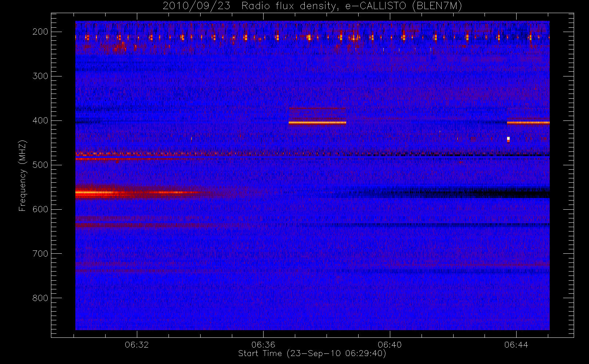Click the 800 frequency tick label
This screenshot has height=364, width=589.
click(x=40, y=298)
